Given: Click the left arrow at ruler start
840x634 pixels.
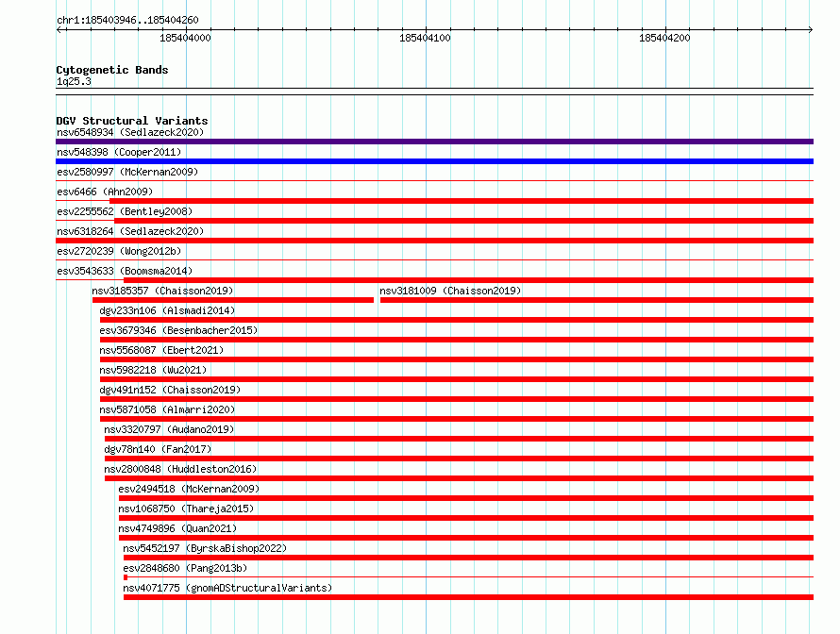Looking at the screenshot, I should tap(59, 29).
